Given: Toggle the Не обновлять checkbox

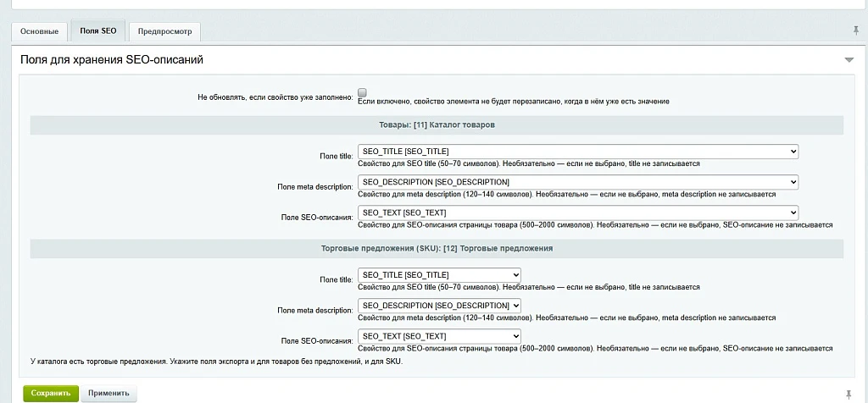Looking at the screenshot, I should coord(362,92).
